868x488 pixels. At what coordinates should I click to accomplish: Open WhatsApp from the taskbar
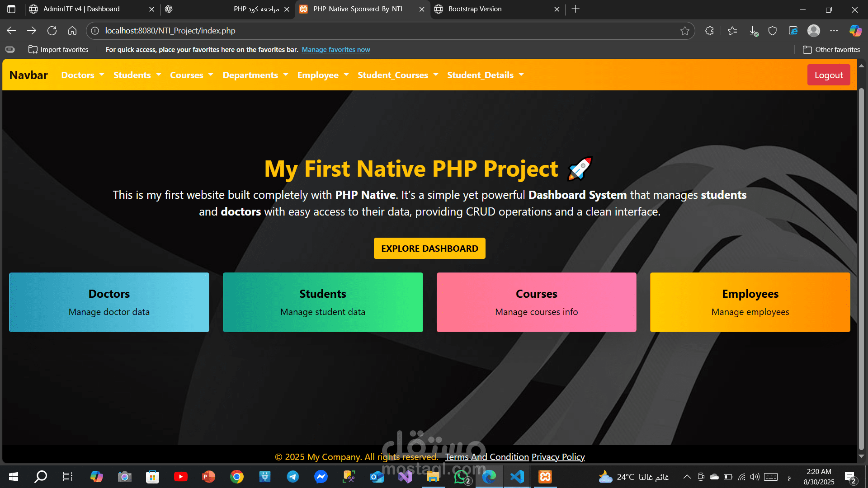pos(461,477)
